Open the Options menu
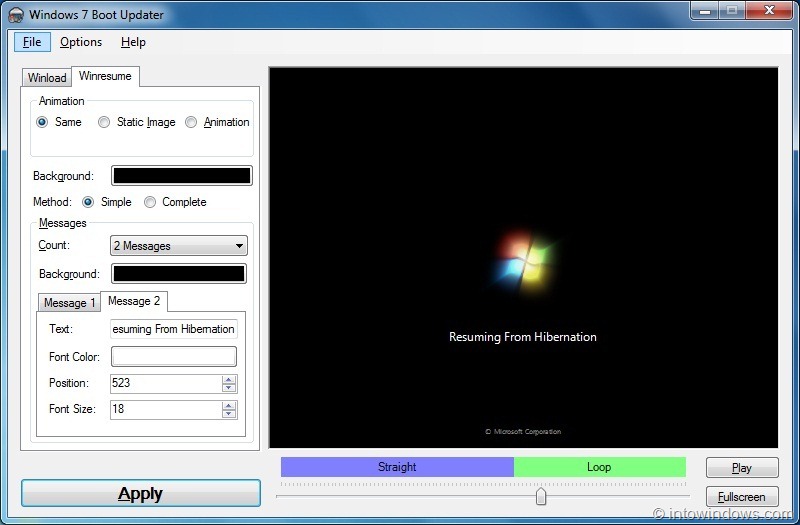800x525 pixels. tap(81, 42)
